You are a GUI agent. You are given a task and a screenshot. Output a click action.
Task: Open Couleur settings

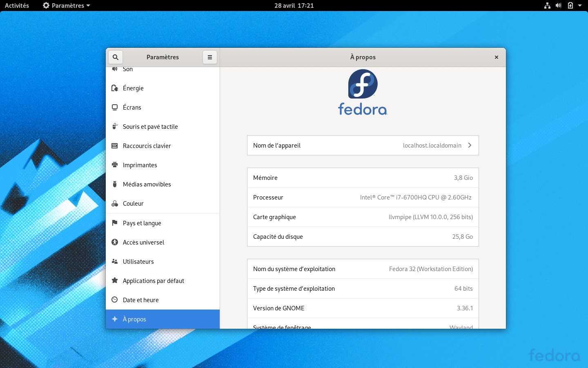coord(163,204)
